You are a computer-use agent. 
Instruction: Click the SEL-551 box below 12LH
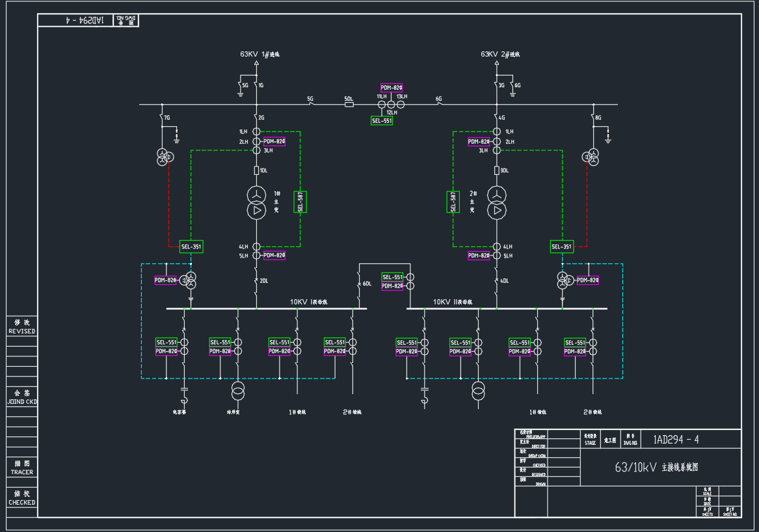[x=382, y=120]
